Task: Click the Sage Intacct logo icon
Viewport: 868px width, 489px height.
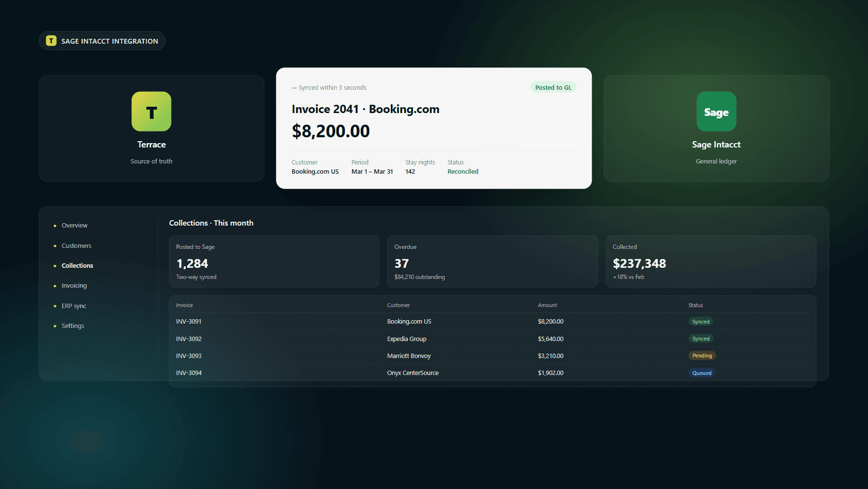Action: click(716, 112)
